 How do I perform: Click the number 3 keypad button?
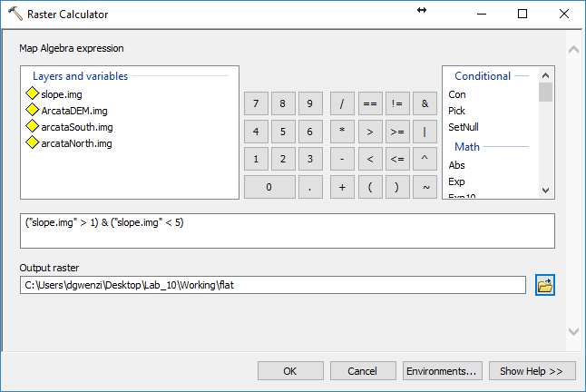pyautogui.click(x=310, y=159)
